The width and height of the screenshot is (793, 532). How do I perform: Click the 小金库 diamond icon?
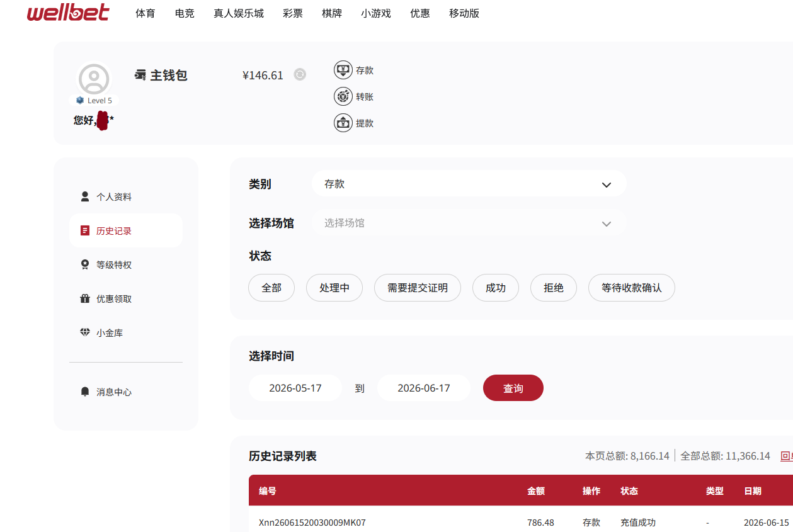[x=85, y=332]
